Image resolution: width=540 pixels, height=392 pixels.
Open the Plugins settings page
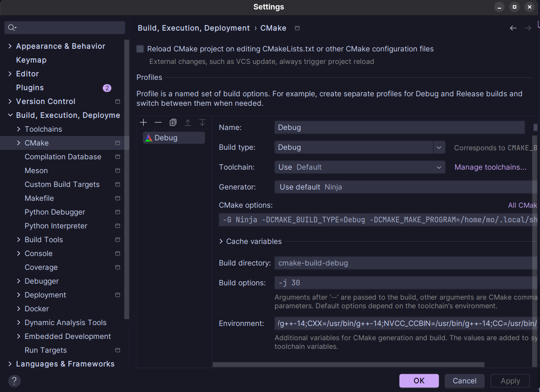click(x=30, y=88)
